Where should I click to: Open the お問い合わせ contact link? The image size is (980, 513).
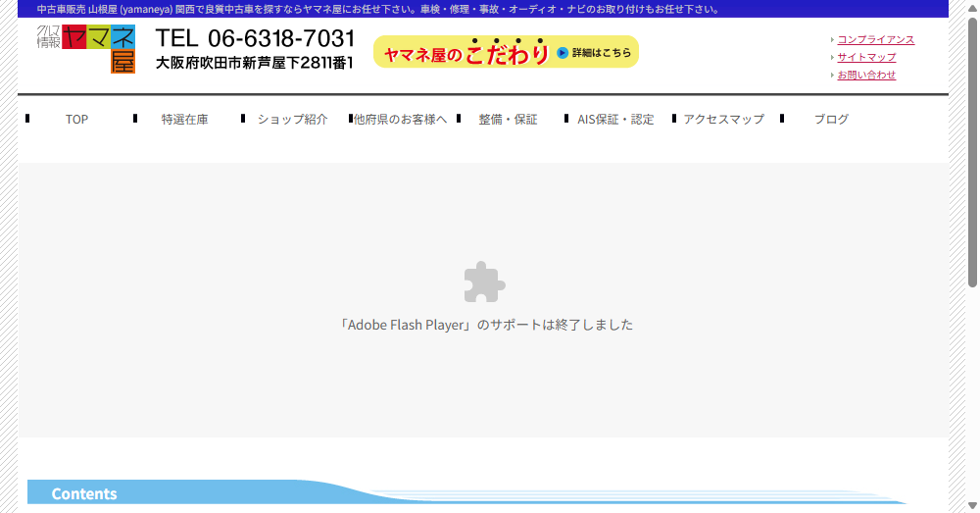(866, 75)
